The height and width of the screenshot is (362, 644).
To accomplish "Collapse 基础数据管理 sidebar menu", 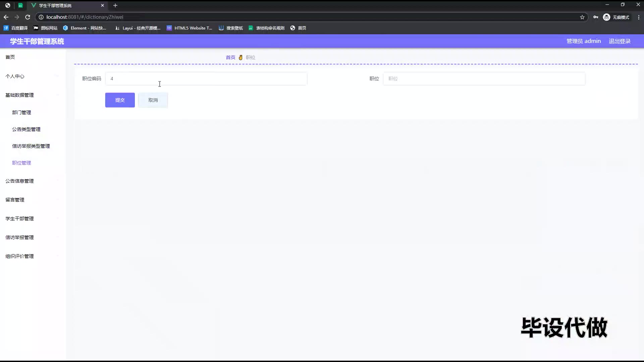I will coord(19,95).
